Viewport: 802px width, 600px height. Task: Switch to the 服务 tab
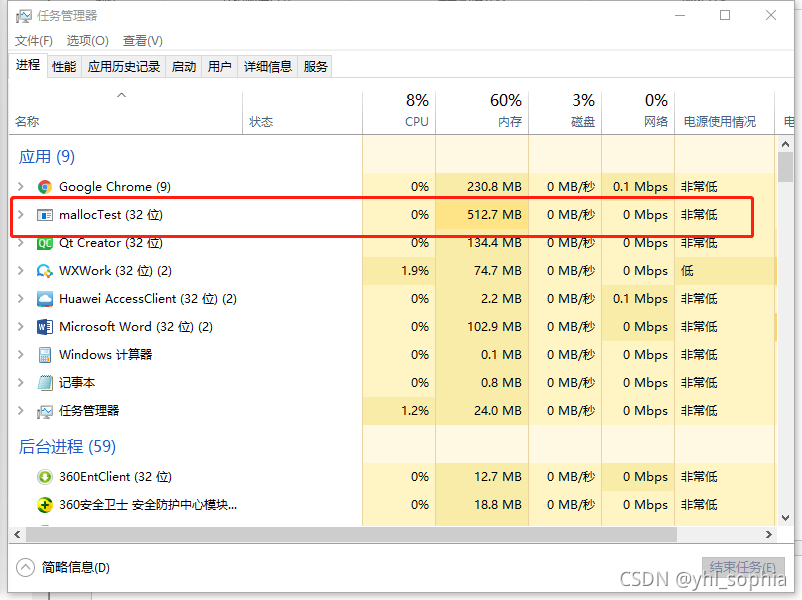point(315,66)
